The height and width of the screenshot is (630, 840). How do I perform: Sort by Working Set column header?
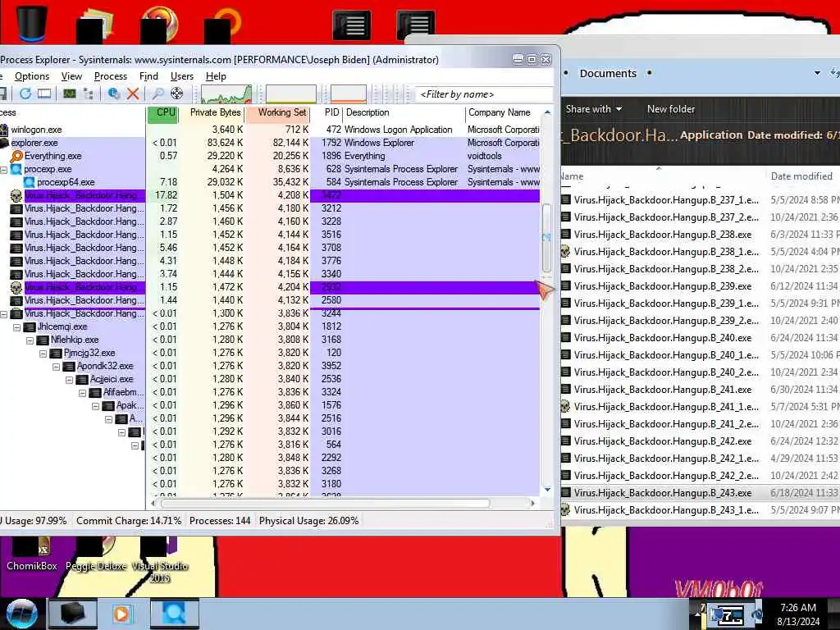tap(277, 112)
